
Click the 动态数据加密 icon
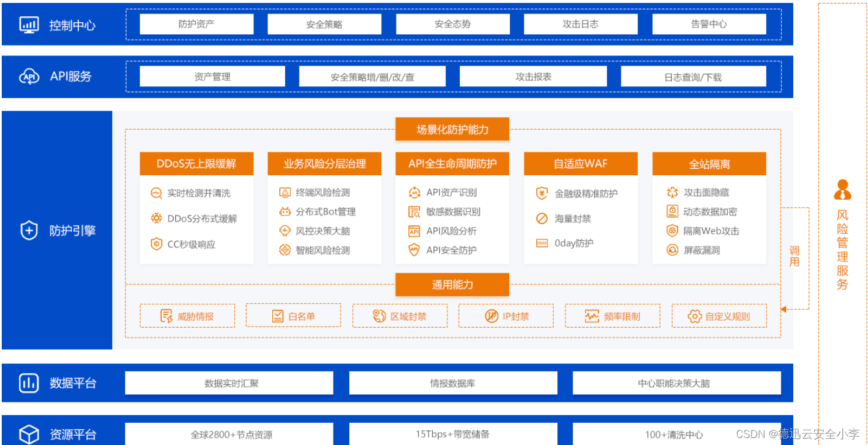coord(672,211)
